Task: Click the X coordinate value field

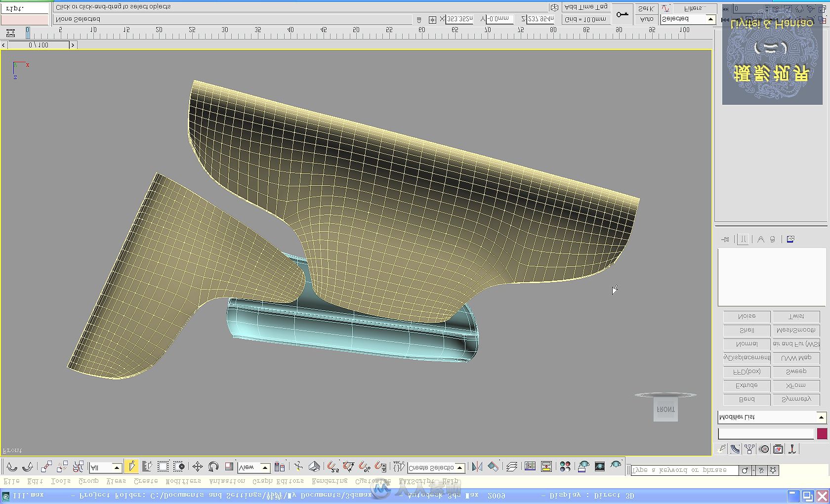Action: coord(459,19)
